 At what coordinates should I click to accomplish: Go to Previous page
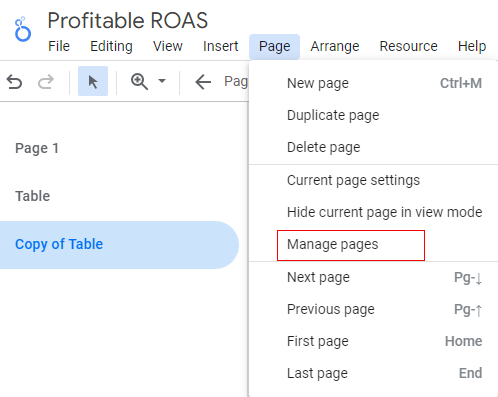coord(373,309)
